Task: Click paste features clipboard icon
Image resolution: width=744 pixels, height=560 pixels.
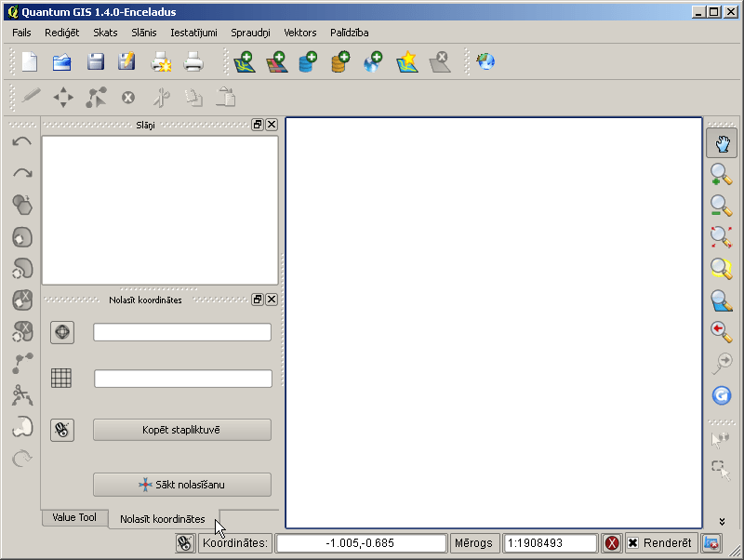Action: [x=226, y=97]
